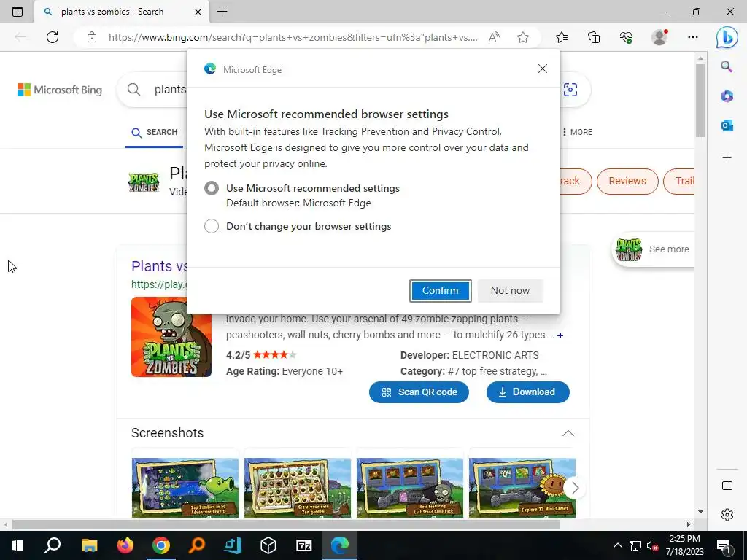Open the Collections icon

coord(594,37)
